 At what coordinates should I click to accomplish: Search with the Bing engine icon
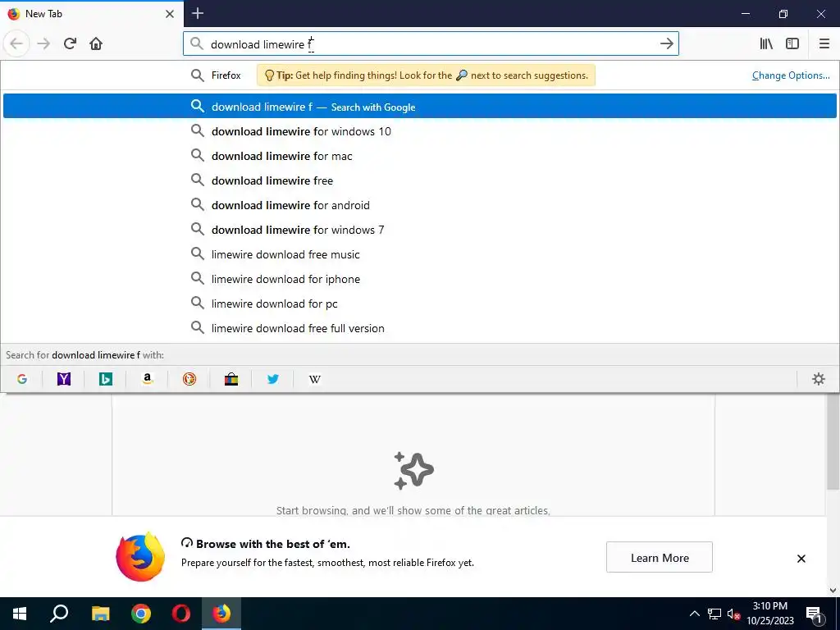(106, 379)
